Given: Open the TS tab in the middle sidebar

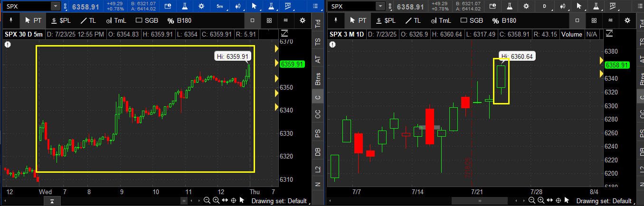Looking at the screenshot, I should pyautogui.click(x=318, y=42).
